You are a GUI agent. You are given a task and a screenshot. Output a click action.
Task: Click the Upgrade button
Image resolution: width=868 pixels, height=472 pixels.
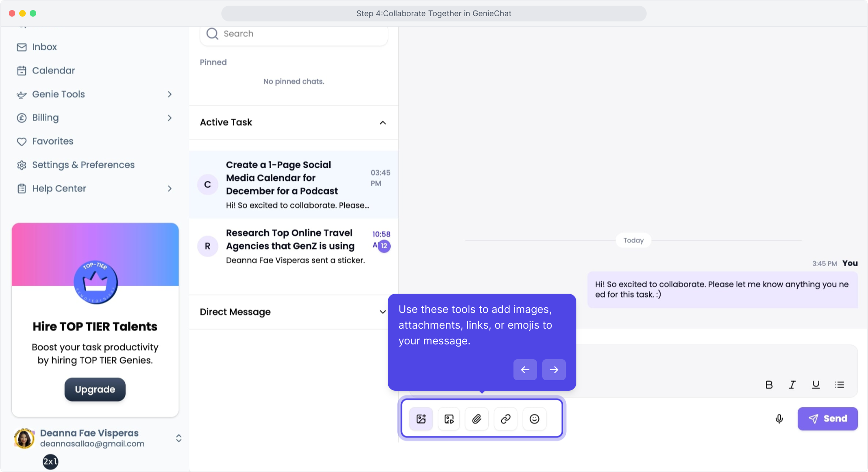[x=95, y=389]
